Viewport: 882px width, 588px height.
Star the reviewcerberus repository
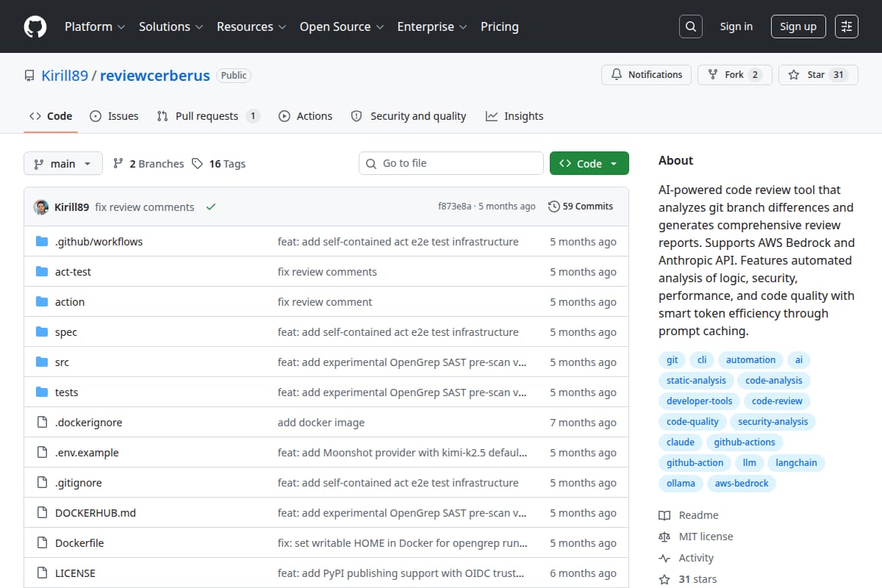tap(818, 75)
